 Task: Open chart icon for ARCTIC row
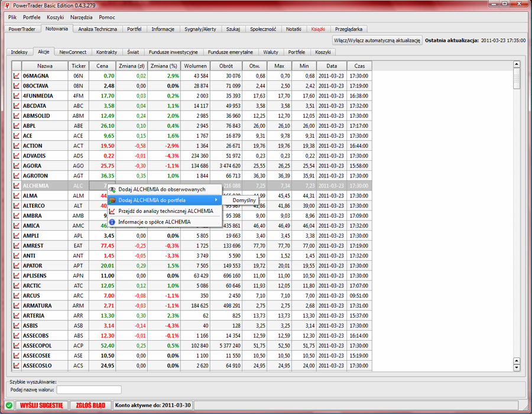[17, 286]
